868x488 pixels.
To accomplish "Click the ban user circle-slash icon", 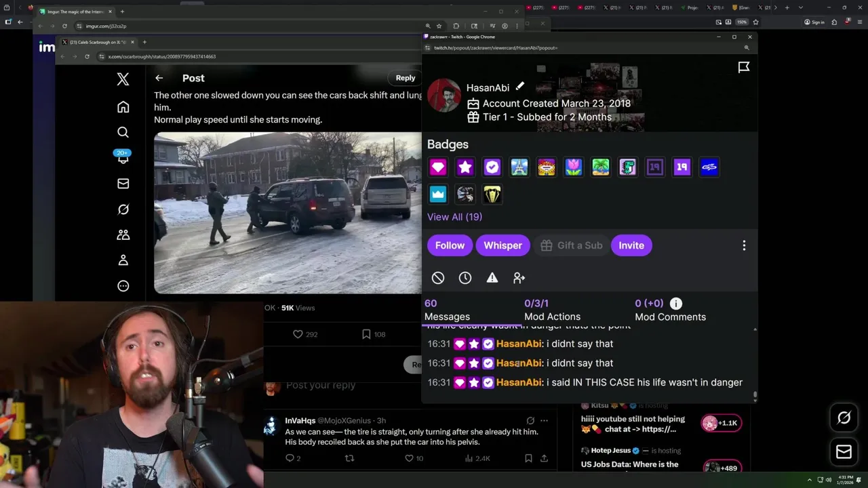I will coord(438,278).
